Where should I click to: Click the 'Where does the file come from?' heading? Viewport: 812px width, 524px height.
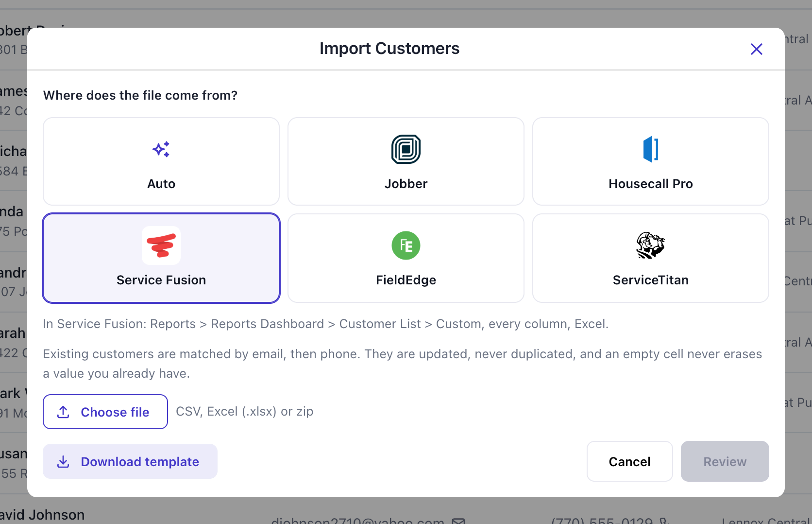(x=140, y=95)
